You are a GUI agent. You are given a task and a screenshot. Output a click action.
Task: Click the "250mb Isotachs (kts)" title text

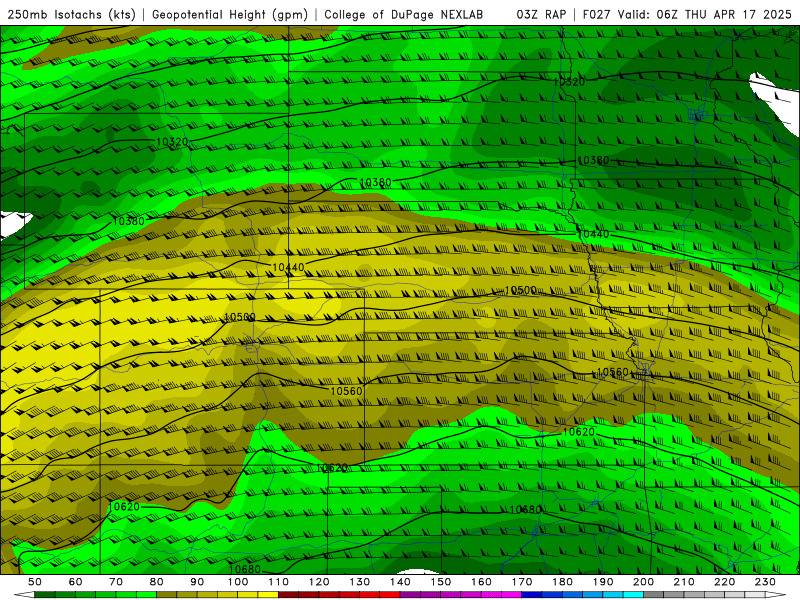(71, 15)
